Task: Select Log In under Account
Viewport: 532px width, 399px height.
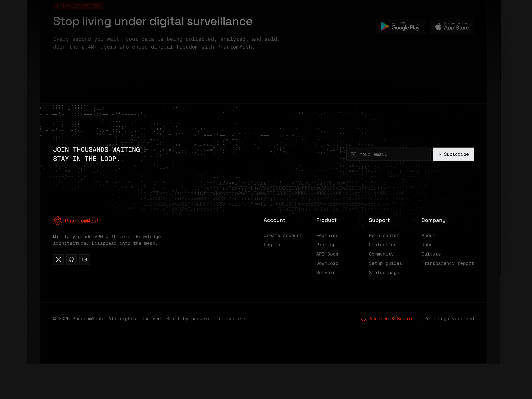Action: 272,245
